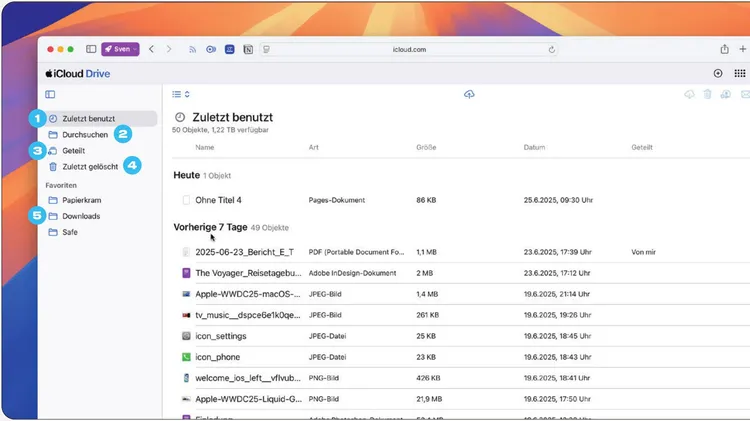Select welcome_ios_left__vflvub... file

coord(248,378)
